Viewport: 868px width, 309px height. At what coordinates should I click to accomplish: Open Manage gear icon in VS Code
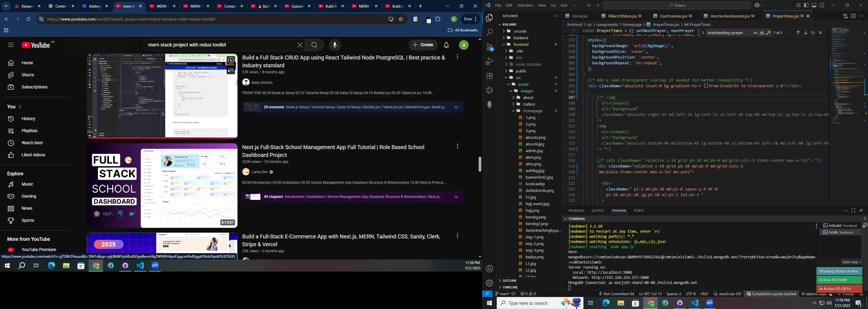[489, 283]
